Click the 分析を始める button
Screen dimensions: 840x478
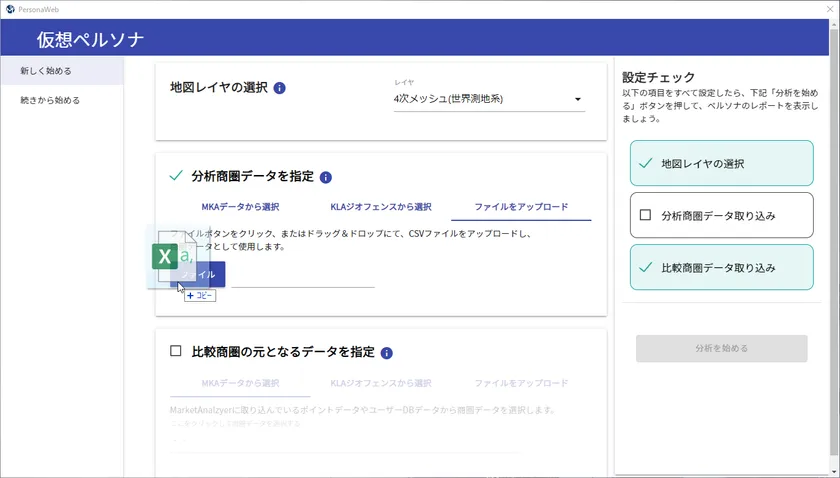721,348
